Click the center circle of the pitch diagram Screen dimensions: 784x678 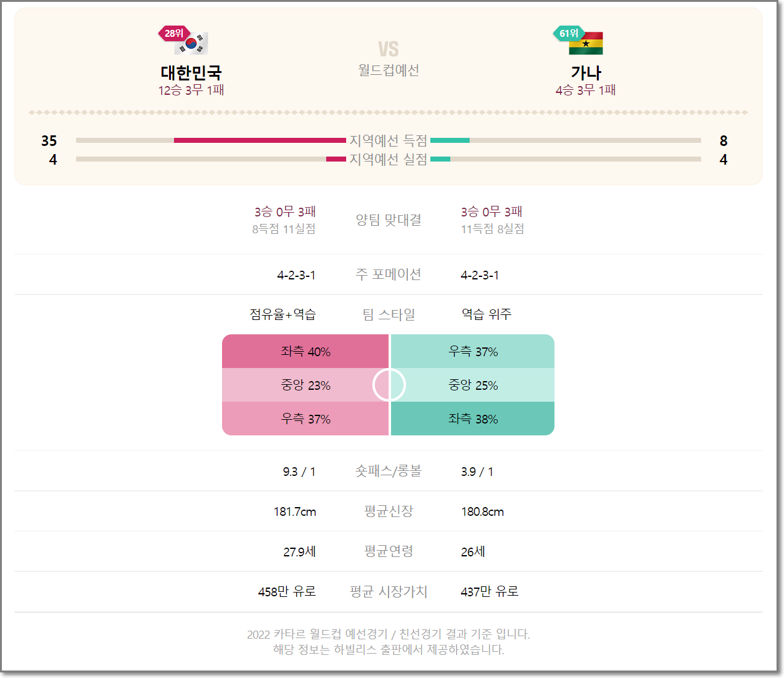[389, 385]
